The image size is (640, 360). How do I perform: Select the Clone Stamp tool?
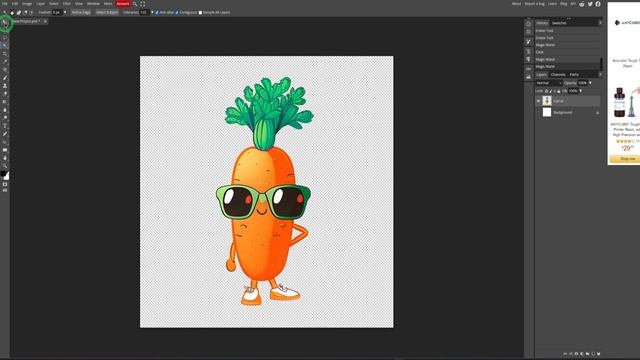[x=5, y=86]
